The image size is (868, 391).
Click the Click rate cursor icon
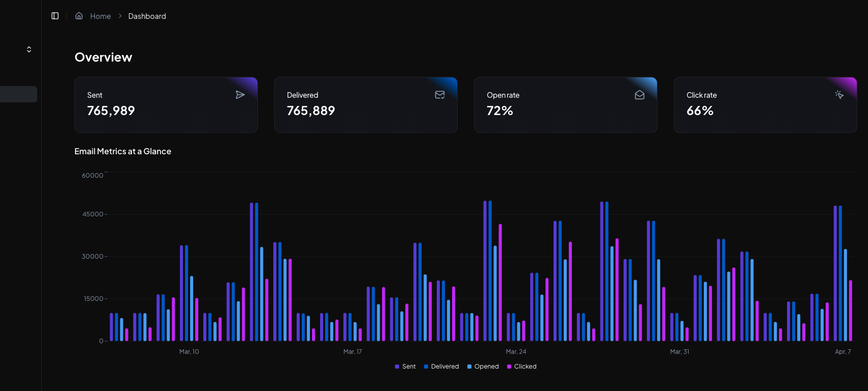tap(839, 95)
